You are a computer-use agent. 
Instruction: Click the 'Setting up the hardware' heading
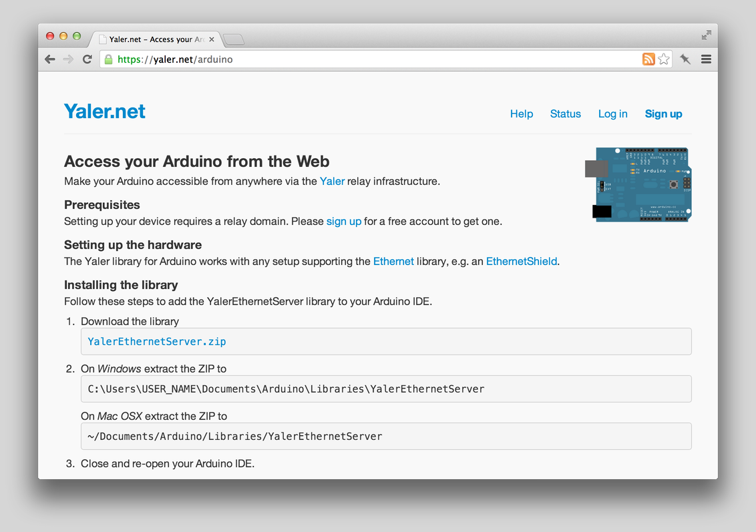(x=133, y=245)
